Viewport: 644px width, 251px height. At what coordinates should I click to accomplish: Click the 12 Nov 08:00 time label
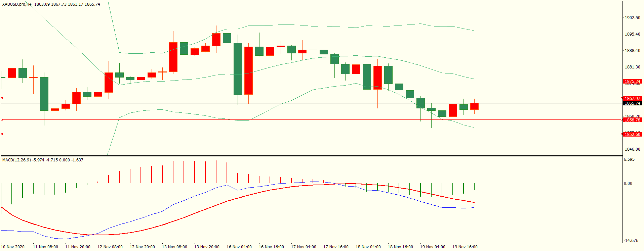pyautogui.click(x=110, y=247)
